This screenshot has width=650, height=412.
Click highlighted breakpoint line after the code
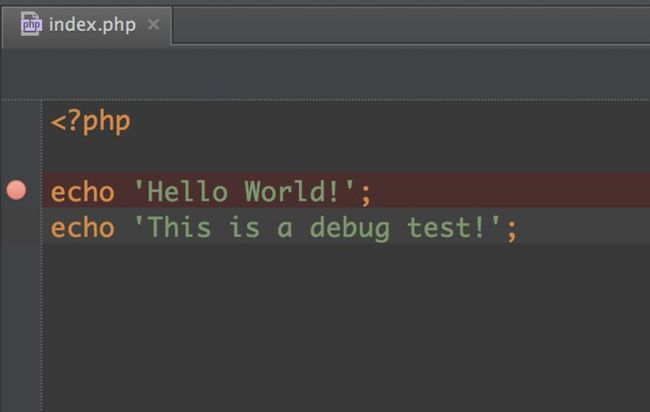(510, 190)
